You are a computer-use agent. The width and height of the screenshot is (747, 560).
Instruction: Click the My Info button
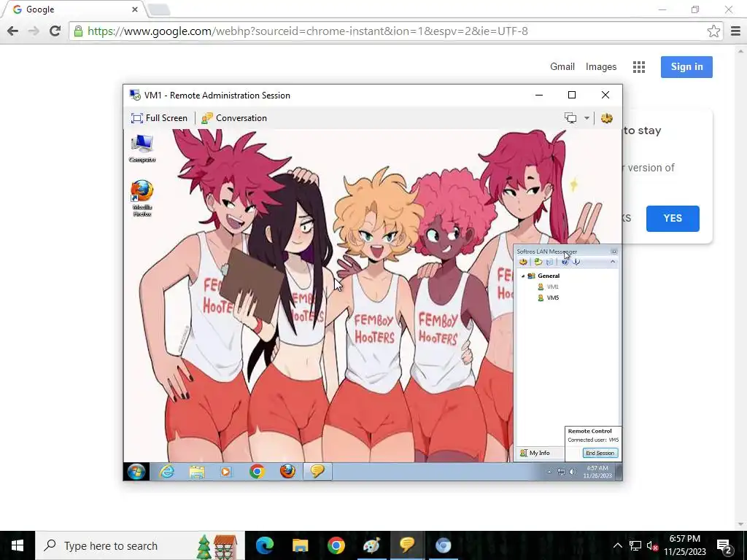click(x=535, y=453)
